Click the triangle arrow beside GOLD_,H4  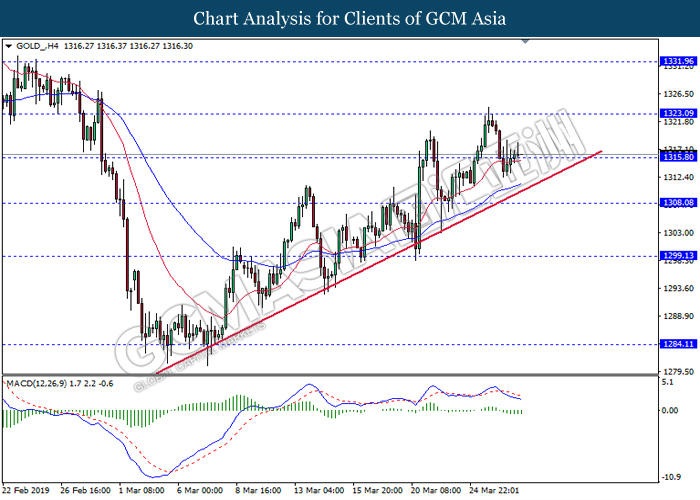[9, 46]
